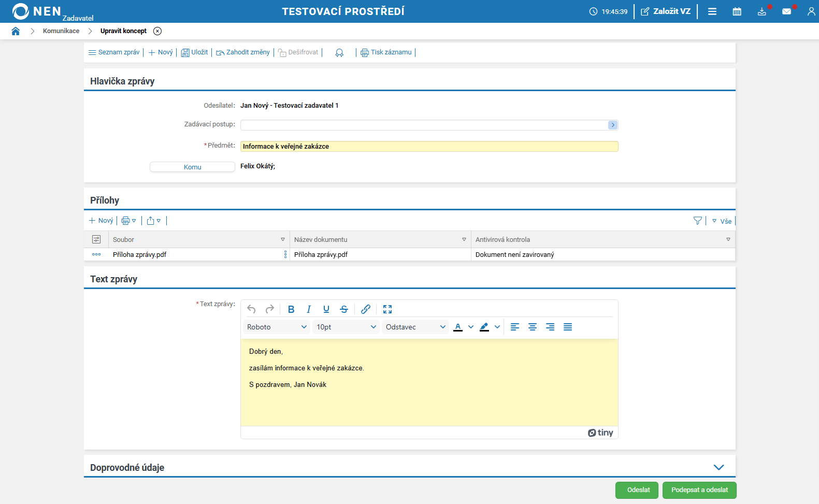Click the Předmět subject field

coord(429,147)
